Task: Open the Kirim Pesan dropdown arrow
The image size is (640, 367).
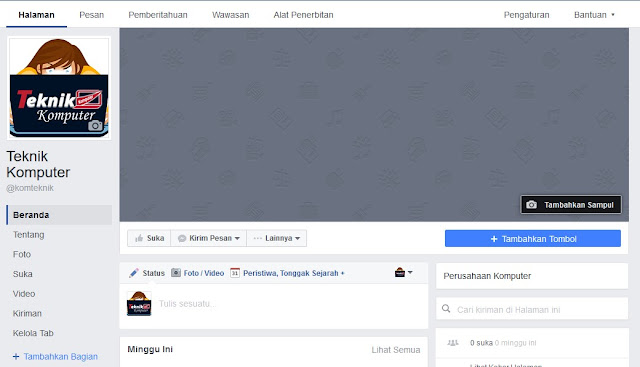Action: click(237, 238)
